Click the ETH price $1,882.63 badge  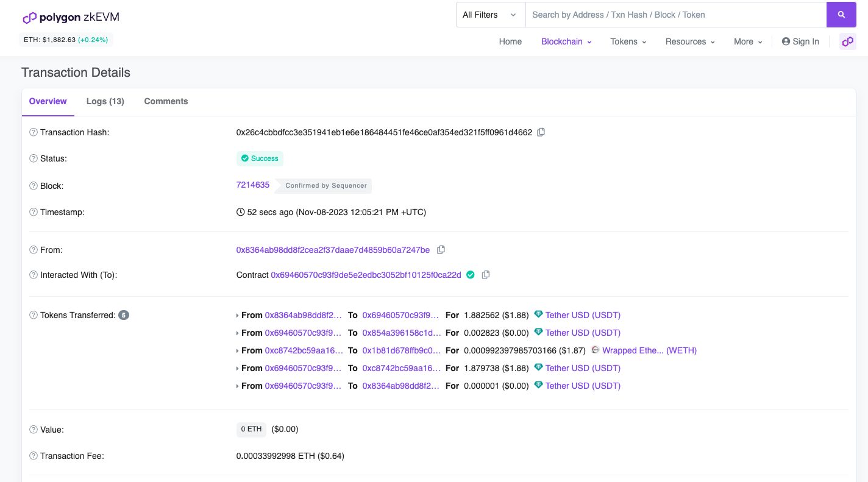[x=66, y=40]
